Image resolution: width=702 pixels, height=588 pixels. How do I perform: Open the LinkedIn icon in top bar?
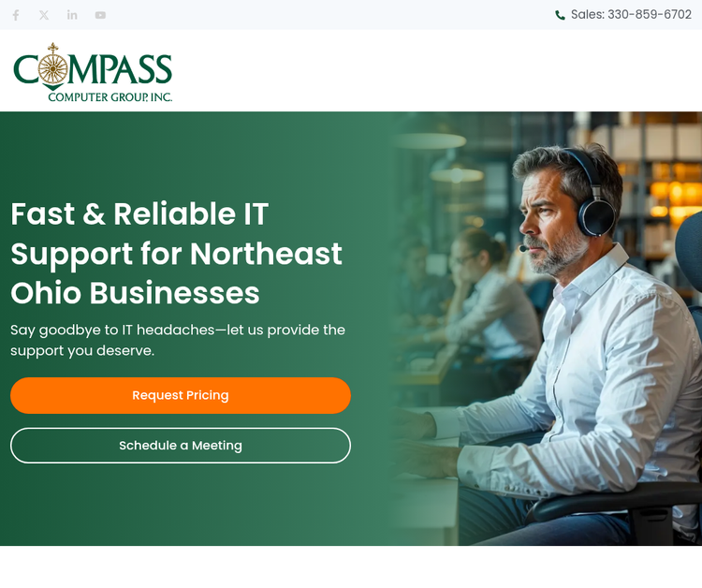(72, 15)
